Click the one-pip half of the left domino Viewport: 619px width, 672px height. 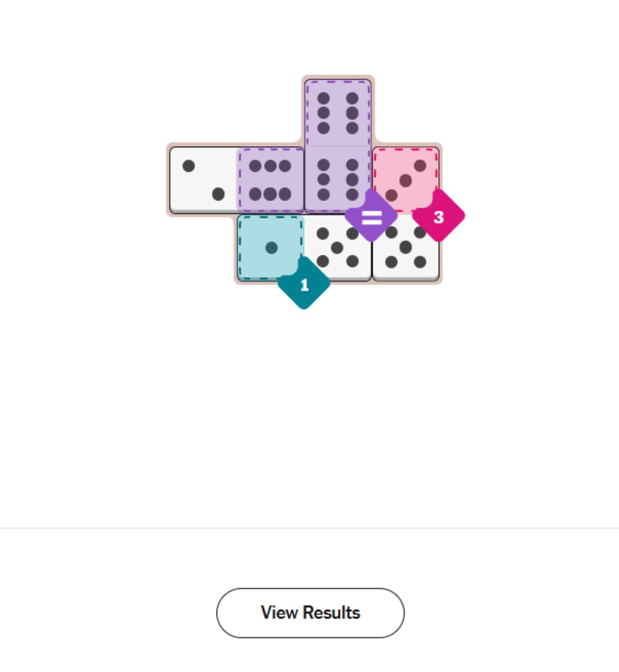(x=189, y=167)
